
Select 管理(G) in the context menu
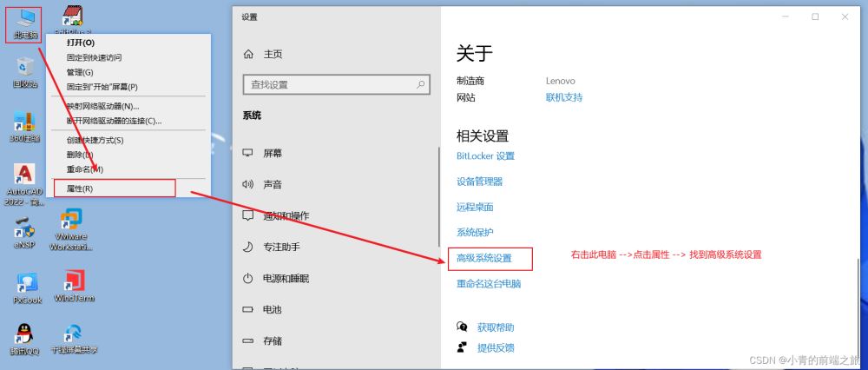point(80,72)
